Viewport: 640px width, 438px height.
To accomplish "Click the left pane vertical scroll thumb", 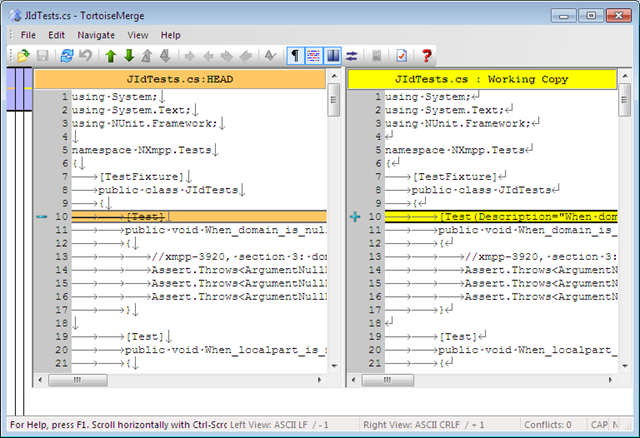I will 334,100.
